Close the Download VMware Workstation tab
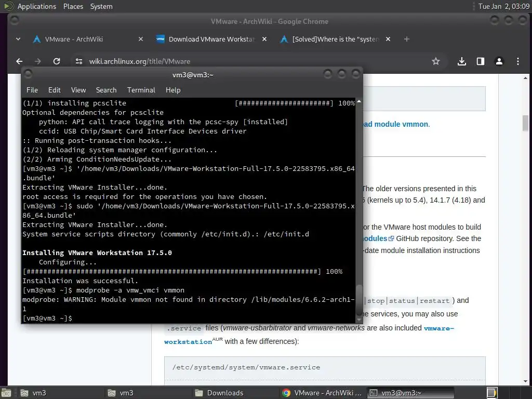This screenshot has height=399, width=532. pyautogui.click(x=264, y=39)
